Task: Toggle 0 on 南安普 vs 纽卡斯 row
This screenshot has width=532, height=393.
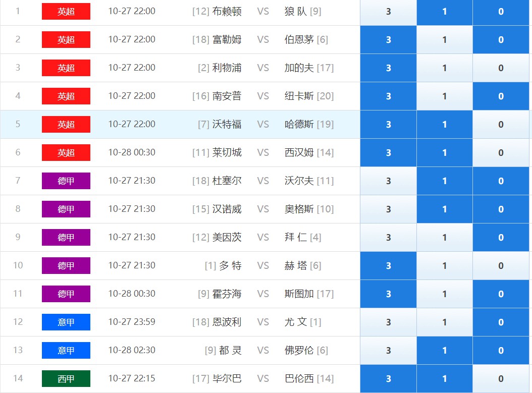Action: 501,96
